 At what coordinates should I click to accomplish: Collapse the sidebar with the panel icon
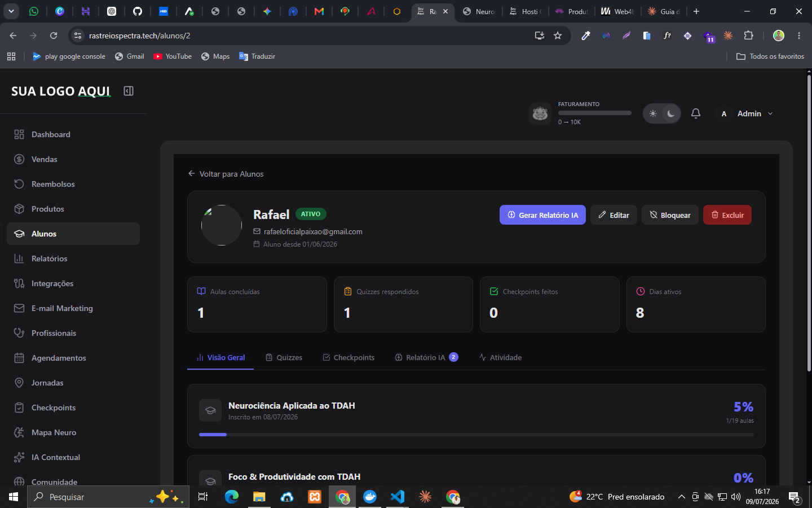[129, 91]
